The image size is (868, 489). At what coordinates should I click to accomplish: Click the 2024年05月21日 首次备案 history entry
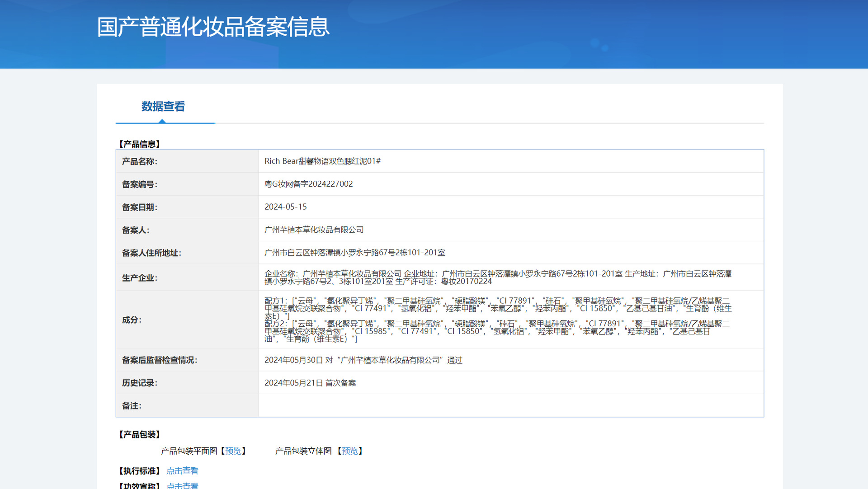click(310, 383)
